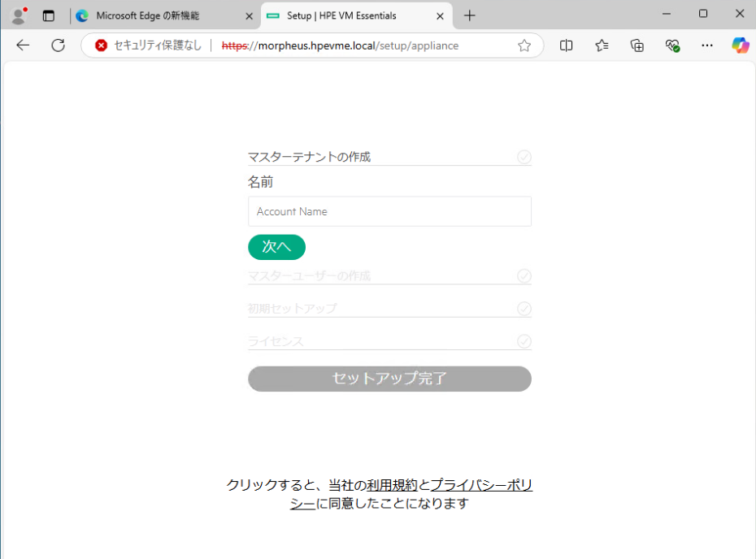Click the address bar URL
Viewport: 756px width, 559px height.
340,45
